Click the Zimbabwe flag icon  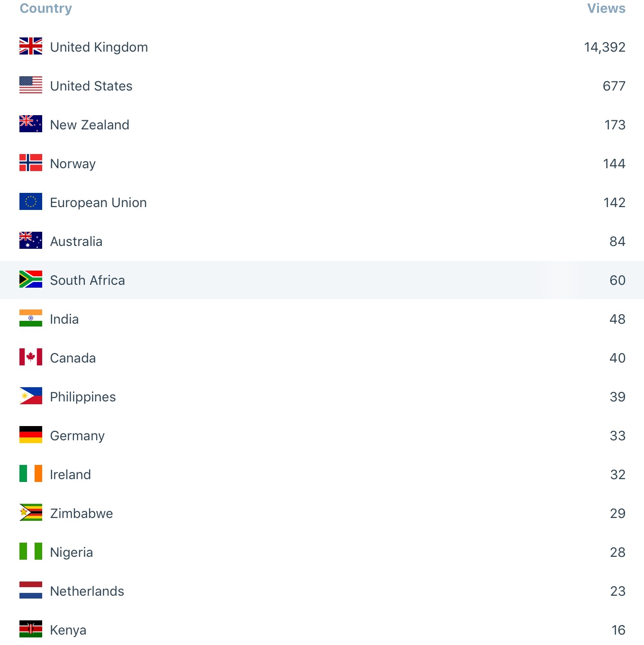click(31, 513)
